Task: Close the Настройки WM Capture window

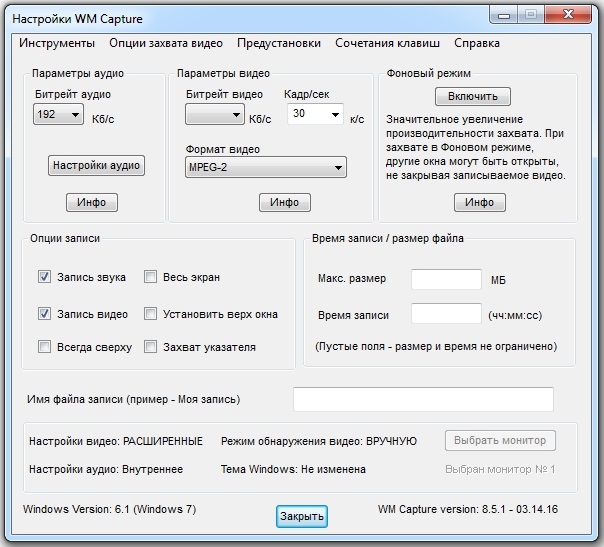Action: (569, 15)
